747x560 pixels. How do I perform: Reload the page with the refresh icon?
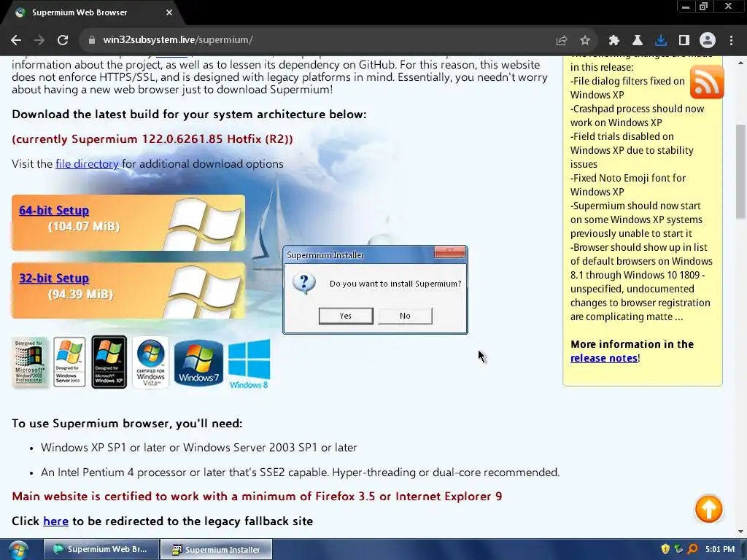63,40
